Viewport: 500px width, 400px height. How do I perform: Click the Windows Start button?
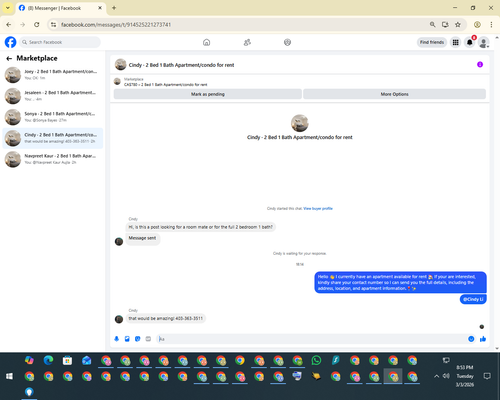[9, 376]
